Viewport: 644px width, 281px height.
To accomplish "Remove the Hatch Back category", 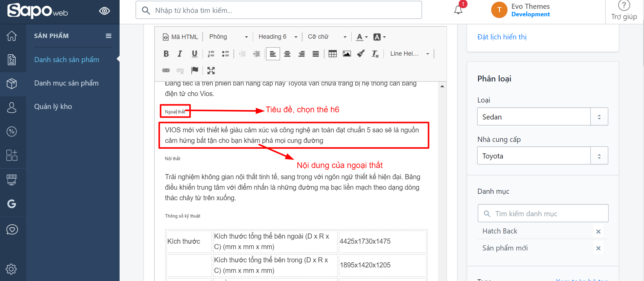I will [x=598, y=231].
